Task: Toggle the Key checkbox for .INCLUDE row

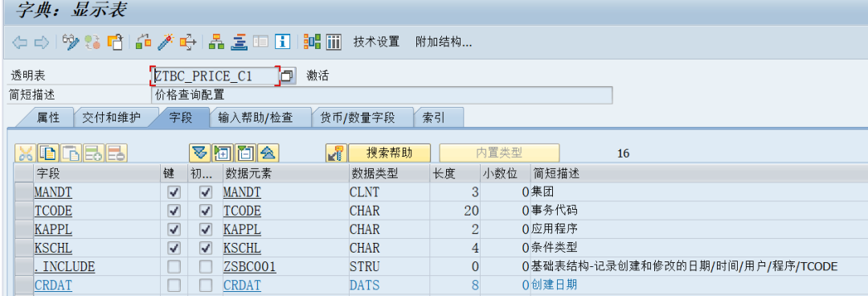Action: coord(174,267)
